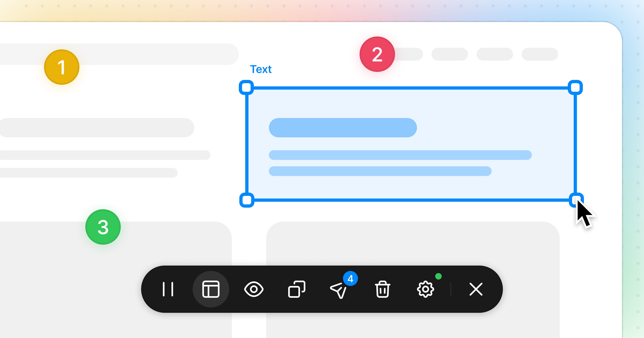Open settings via the gear icon

(x=425, y=289)
